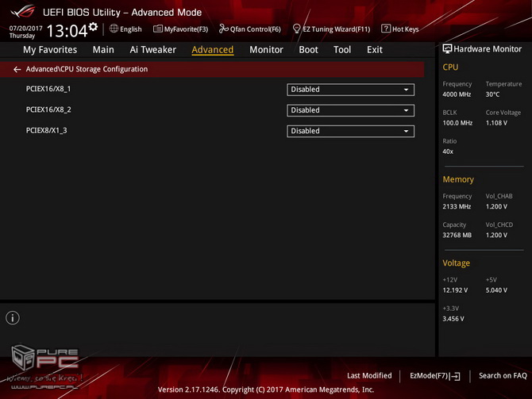Image resolution: width=532 pixels, height=399 pixels.
Task: Show Hot Keys list
Action: click(405, 29)
